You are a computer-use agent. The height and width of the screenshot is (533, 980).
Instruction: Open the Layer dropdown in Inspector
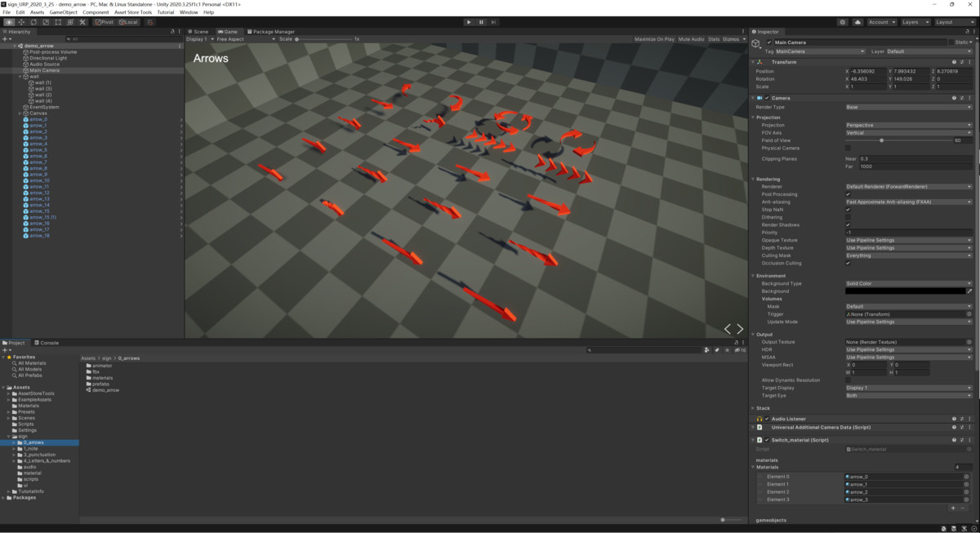click(929, 51)
